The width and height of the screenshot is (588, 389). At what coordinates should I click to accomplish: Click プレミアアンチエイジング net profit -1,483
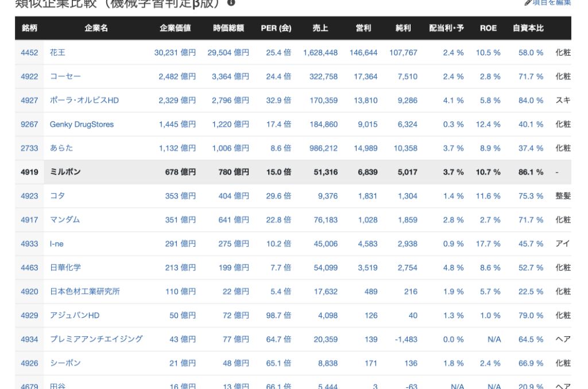[406, 340]
